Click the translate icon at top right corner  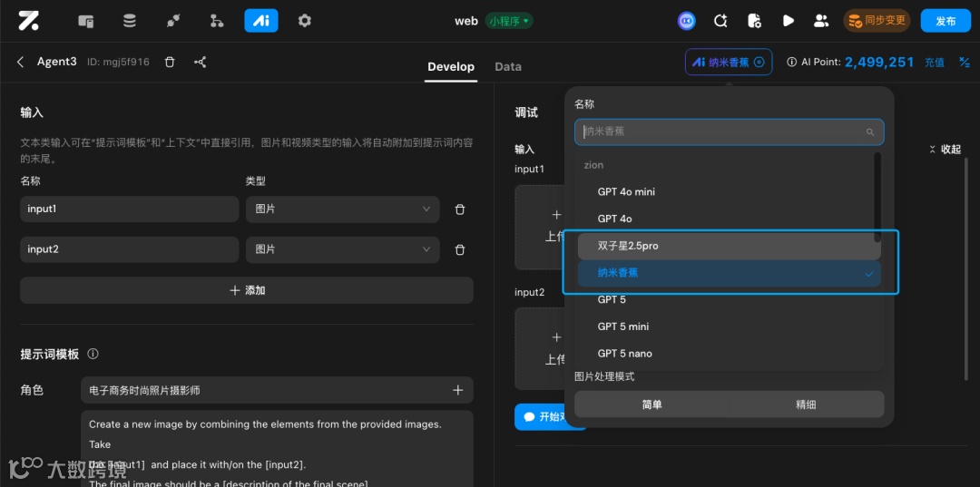click(965, 62)
